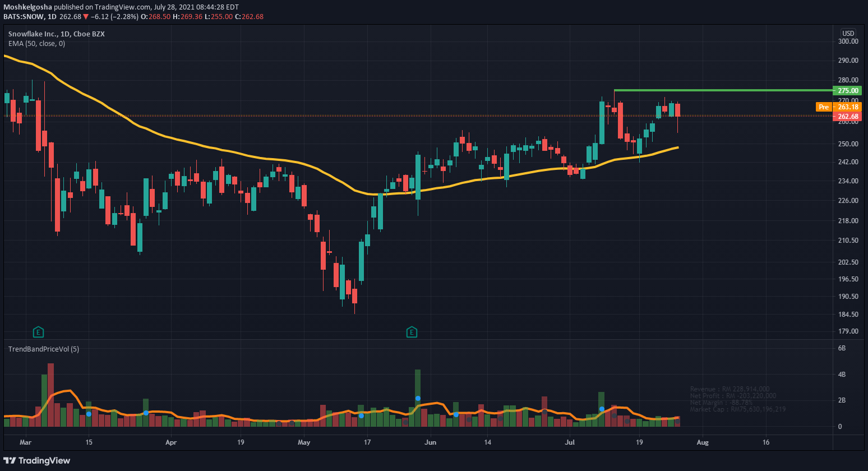This screenshot has width=868, height=471.
Task: Click the Jun label on the time axis
Action: (x=431, y=442)
